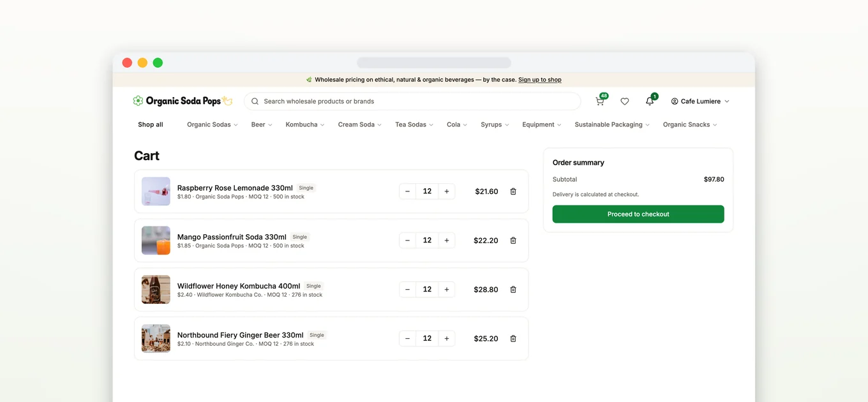
Task: Remove Northbound Fiery Ginger Beer from cart
Action: (x=513, y=339)
